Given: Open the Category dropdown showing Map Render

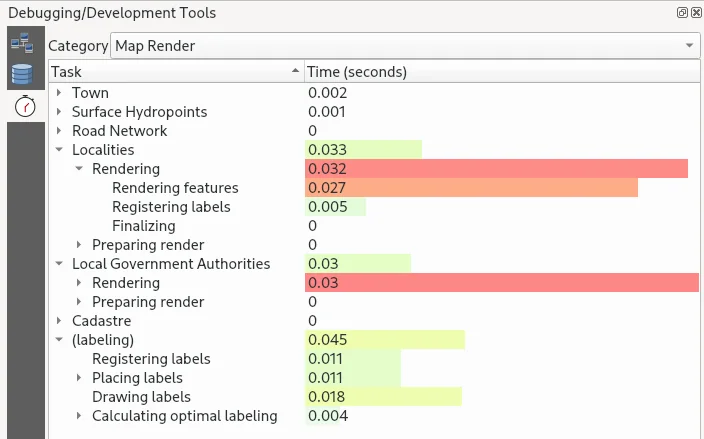Looking at the screenshot, I should (405, 46).
